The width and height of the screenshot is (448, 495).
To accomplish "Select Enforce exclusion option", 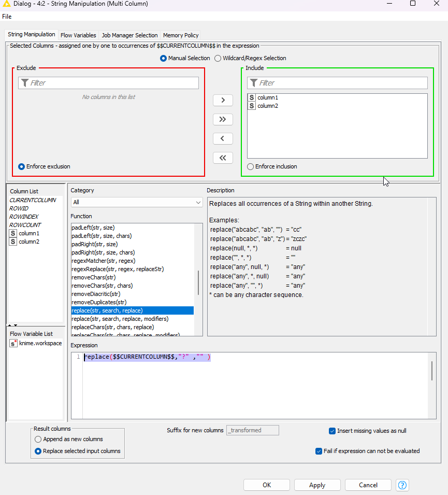I will click(x=21, y=167).
